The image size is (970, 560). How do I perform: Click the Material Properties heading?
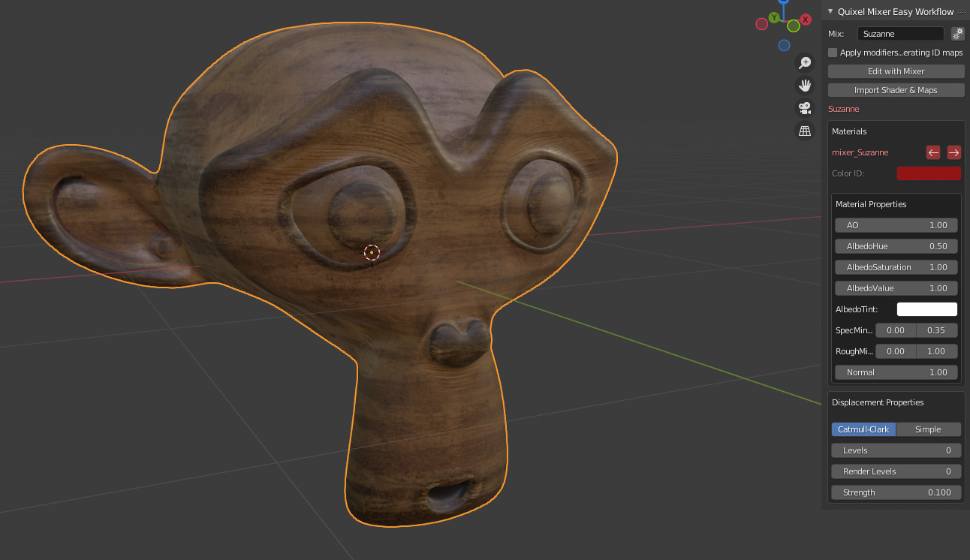pos(871,204)
